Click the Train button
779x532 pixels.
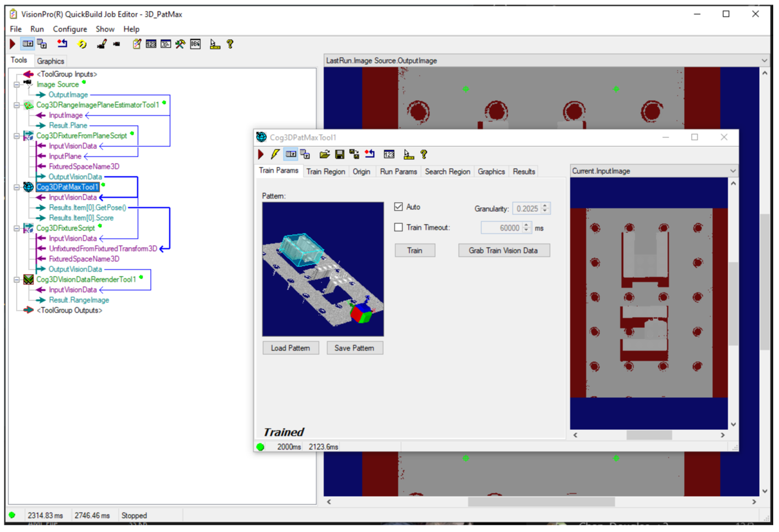click(415, 250)
